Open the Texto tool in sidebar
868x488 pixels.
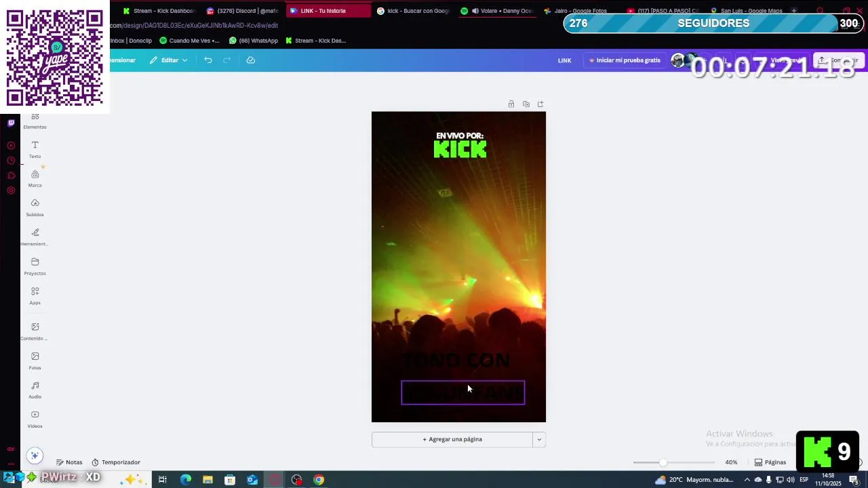coord(35,150)
